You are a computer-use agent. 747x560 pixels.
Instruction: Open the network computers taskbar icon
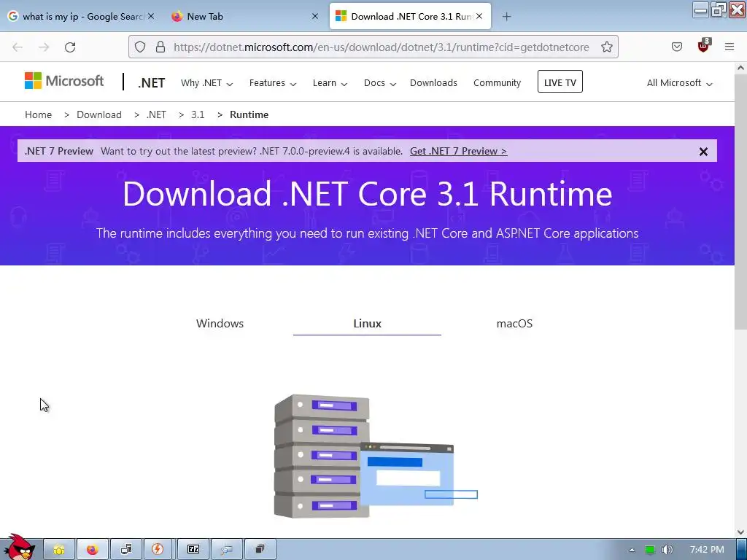(125, 550)
